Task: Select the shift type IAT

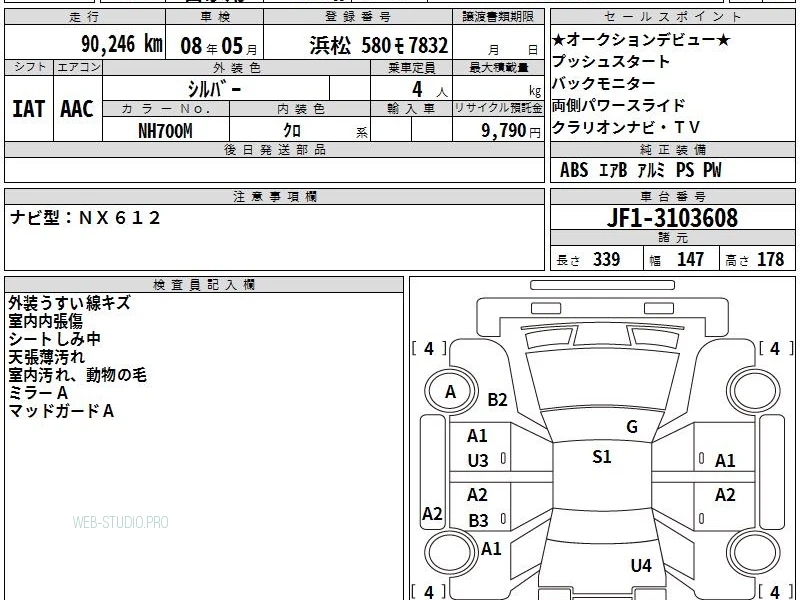Action: click(28, 109)
